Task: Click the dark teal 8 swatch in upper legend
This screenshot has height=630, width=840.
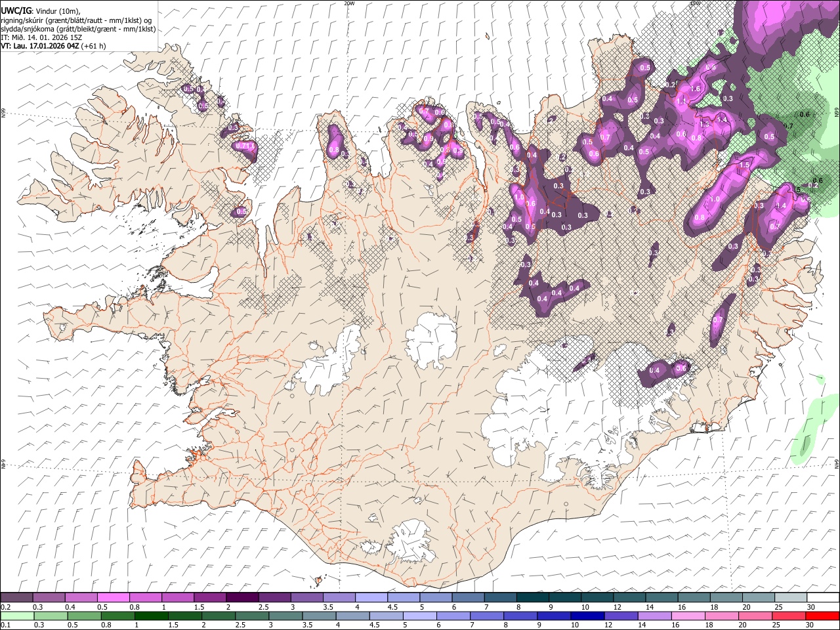Action: click(x=532, y=598)
